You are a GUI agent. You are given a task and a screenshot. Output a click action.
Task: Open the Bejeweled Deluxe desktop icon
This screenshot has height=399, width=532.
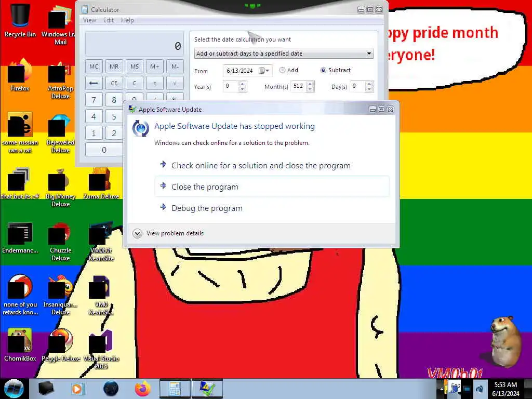[x=60, y=134]
